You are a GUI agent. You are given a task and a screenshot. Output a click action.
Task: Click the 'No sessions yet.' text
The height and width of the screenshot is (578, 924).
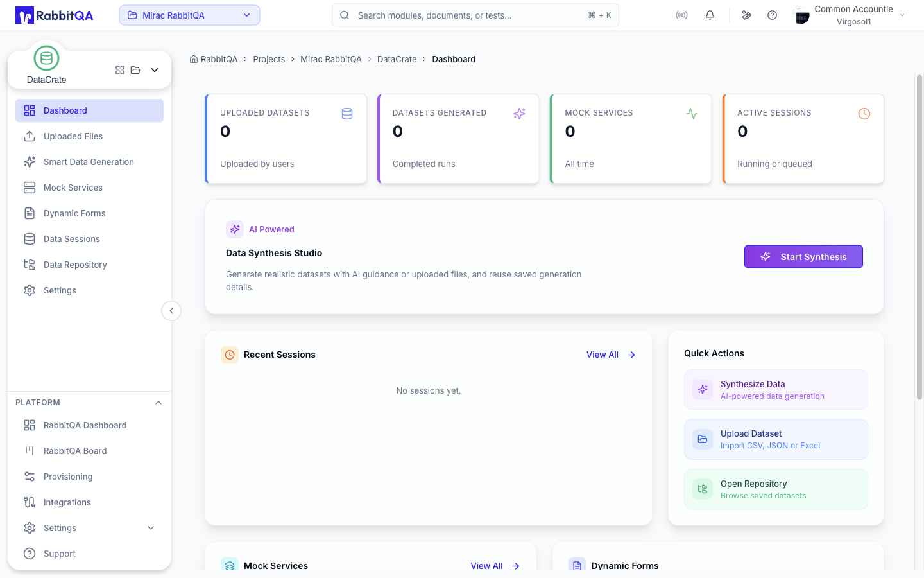pyautogui.click(x=429, y=390)
